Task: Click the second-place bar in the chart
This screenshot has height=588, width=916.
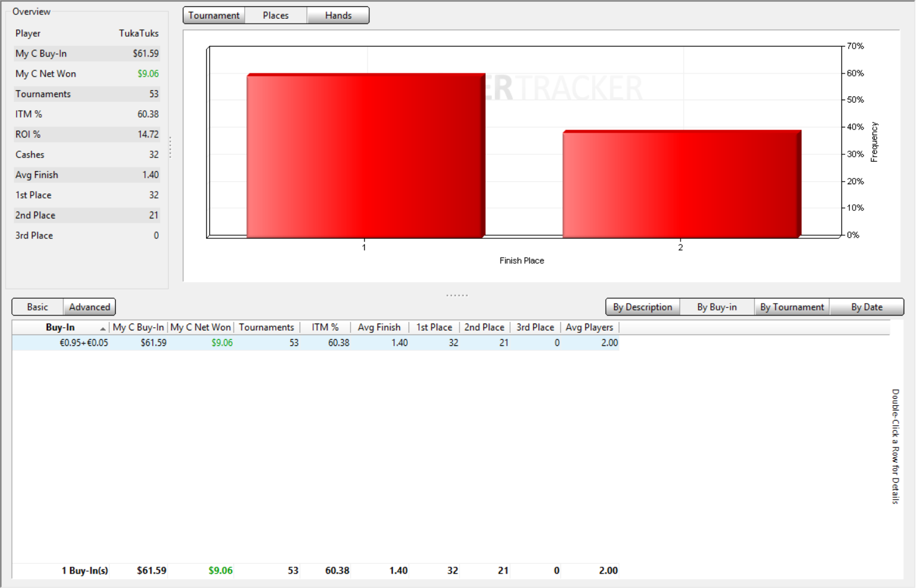Action: [x=682, y=184]
